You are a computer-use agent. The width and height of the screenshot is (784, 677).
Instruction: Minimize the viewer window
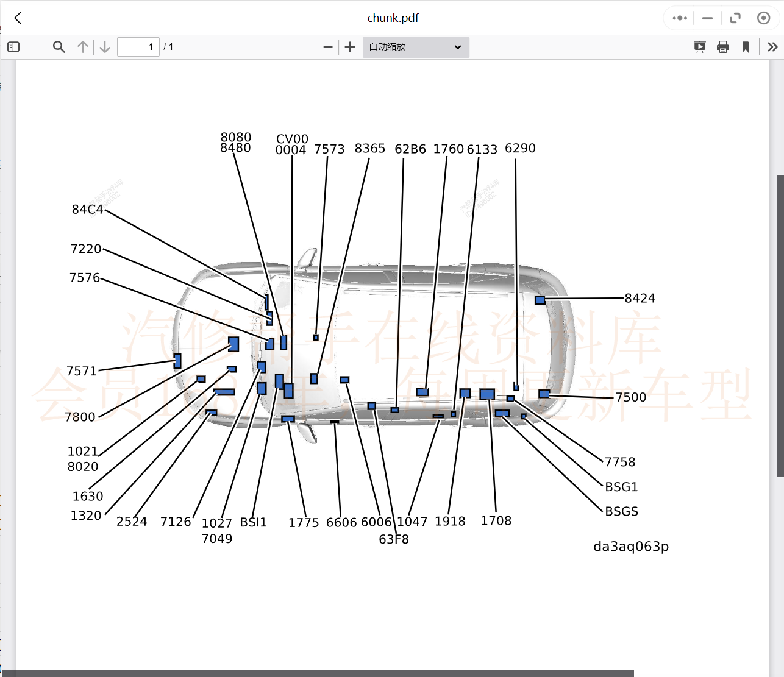click(x=707, y=18)
